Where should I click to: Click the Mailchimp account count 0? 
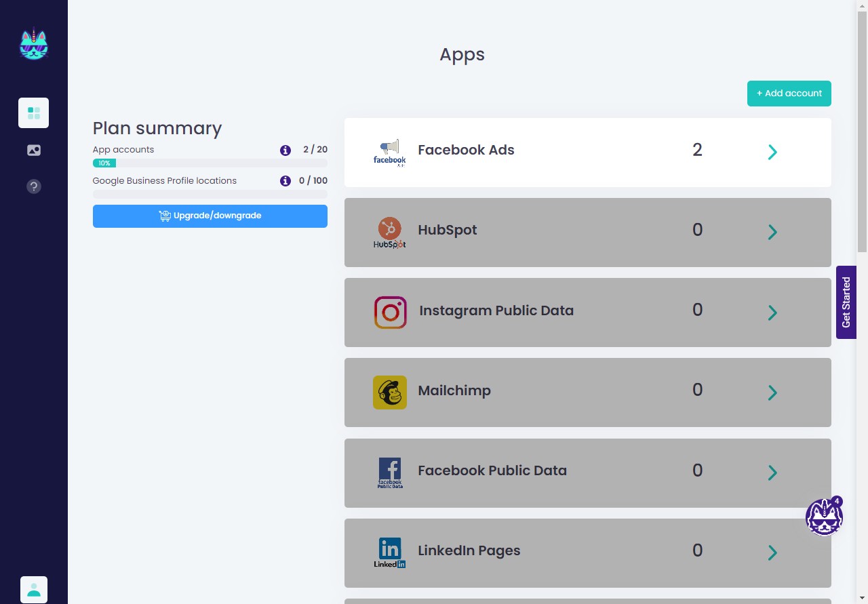pyautogui.click(x=697, y=390)
